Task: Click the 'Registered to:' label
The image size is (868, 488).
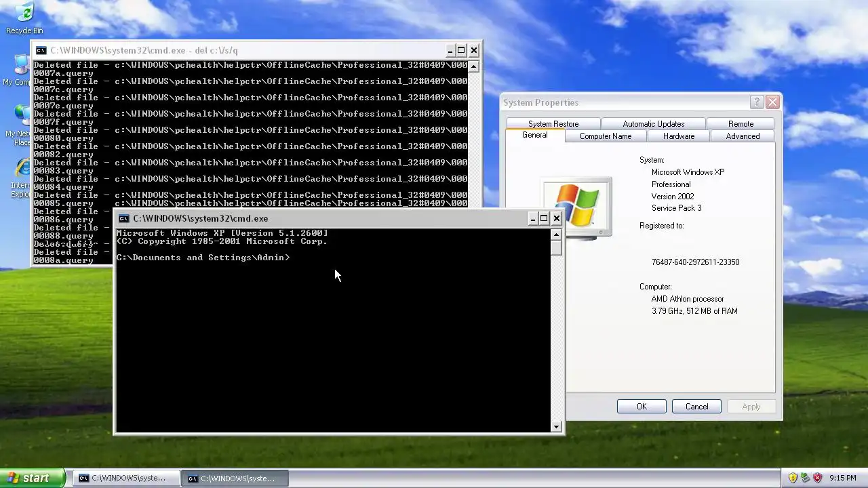Action: click(x=661, y=226)
